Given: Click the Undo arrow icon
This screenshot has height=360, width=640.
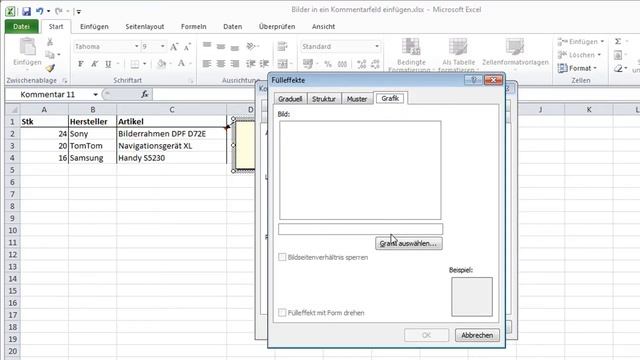Looking at the screenshot, I should pos(40,11).
